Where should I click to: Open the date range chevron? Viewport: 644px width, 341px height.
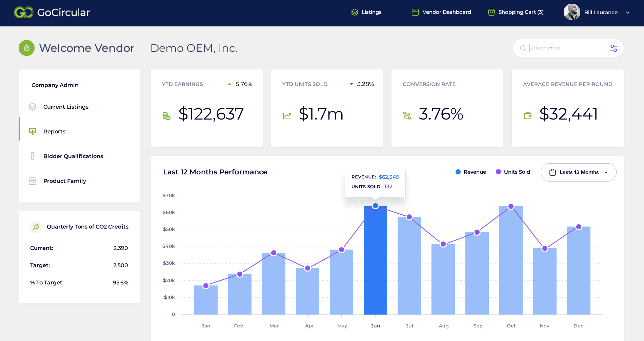click(606, 172)
